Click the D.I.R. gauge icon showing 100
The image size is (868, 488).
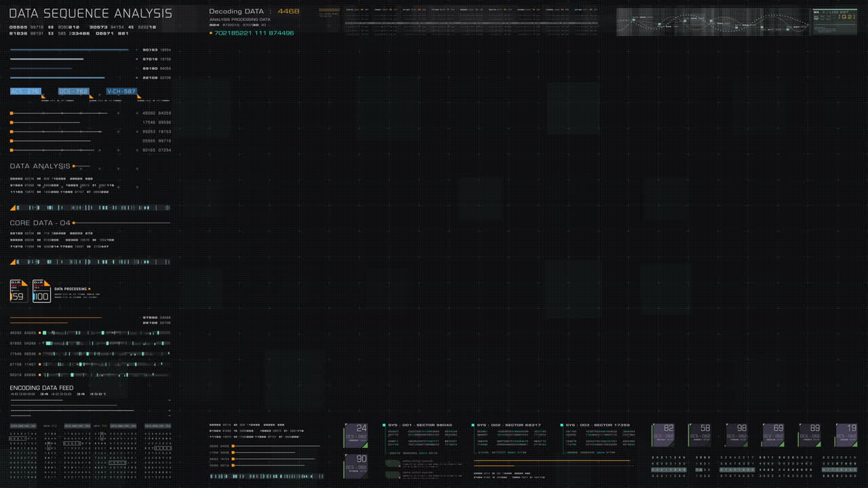coord(41,291)
